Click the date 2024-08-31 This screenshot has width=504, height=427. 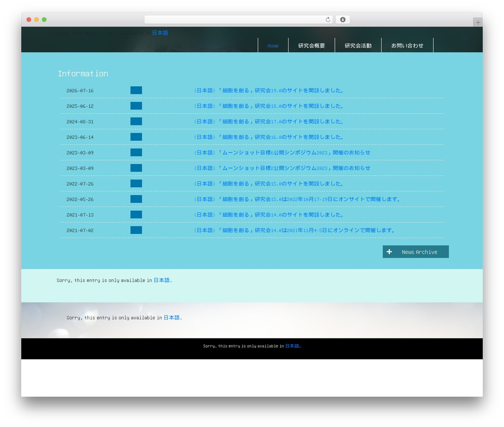coord(80,122)
